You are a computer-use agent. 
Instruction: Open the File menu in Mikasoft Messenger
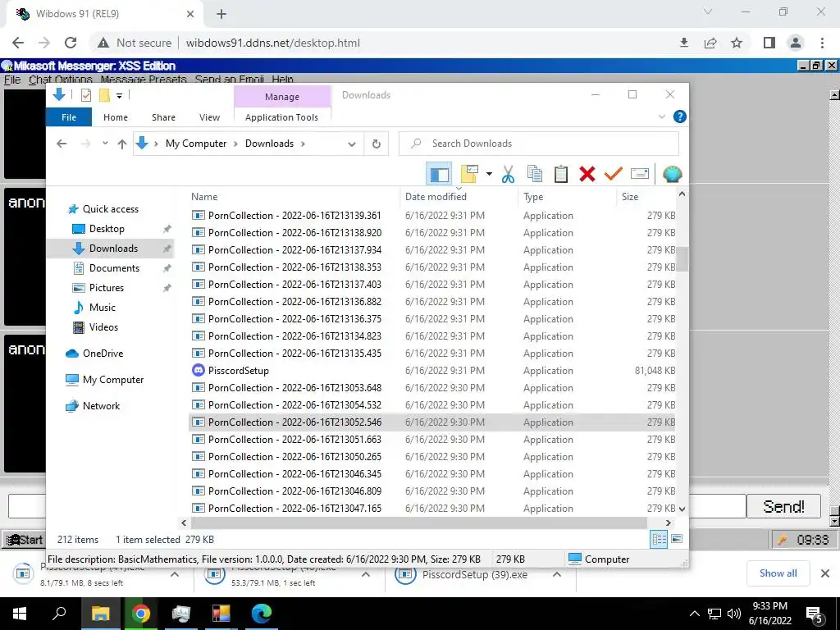click(x=11, y=80)
